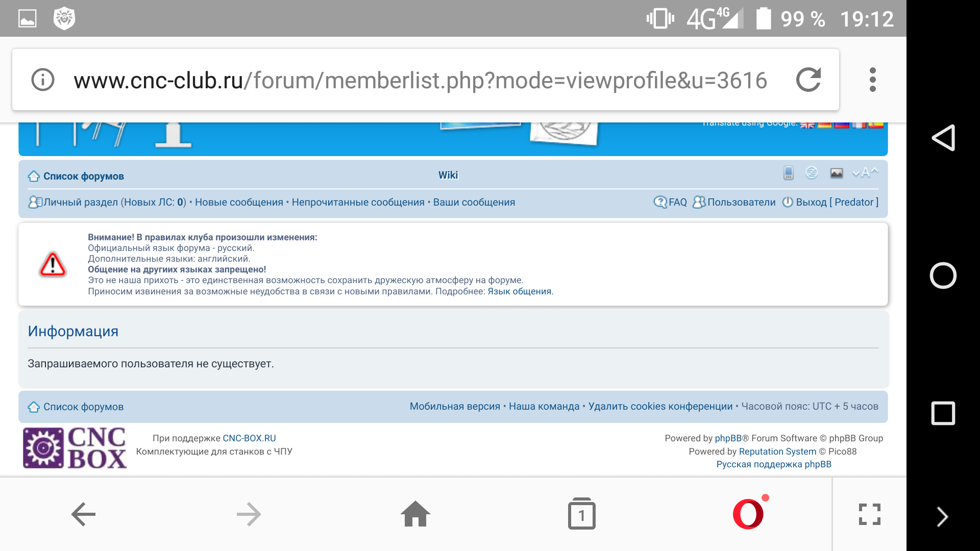The height and width of the screenshot is (551, 980).
Task: Tap the Opera menu logo
Action: click(748, 514)
